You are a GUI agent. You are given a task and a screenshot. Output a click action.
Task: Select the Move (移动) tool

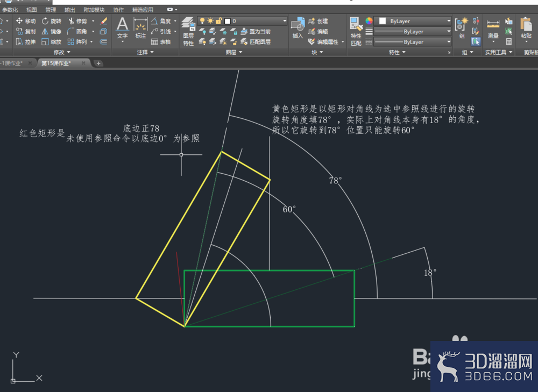(26, 21)
